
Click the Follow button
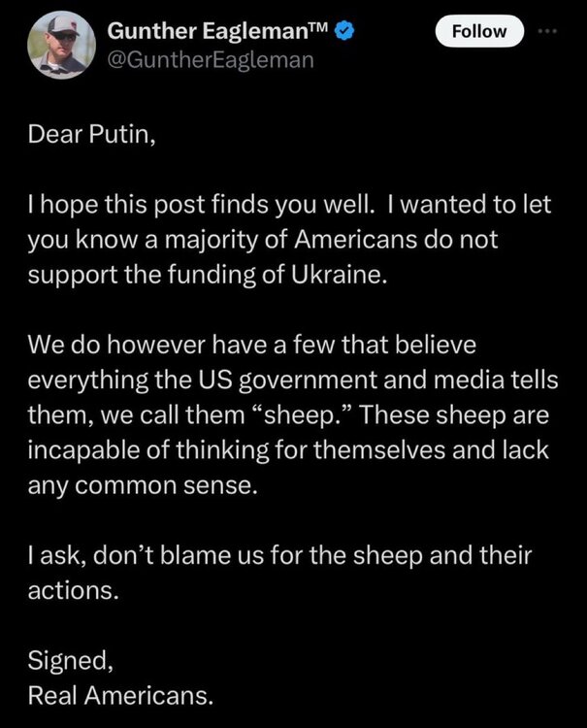point(479,31)
